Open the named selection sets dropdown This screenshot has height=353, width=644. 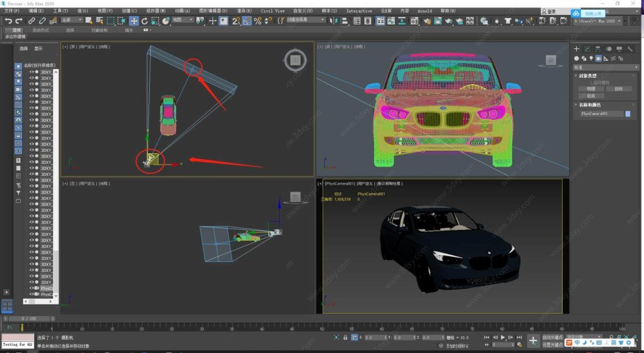click(x=306, y=20)
